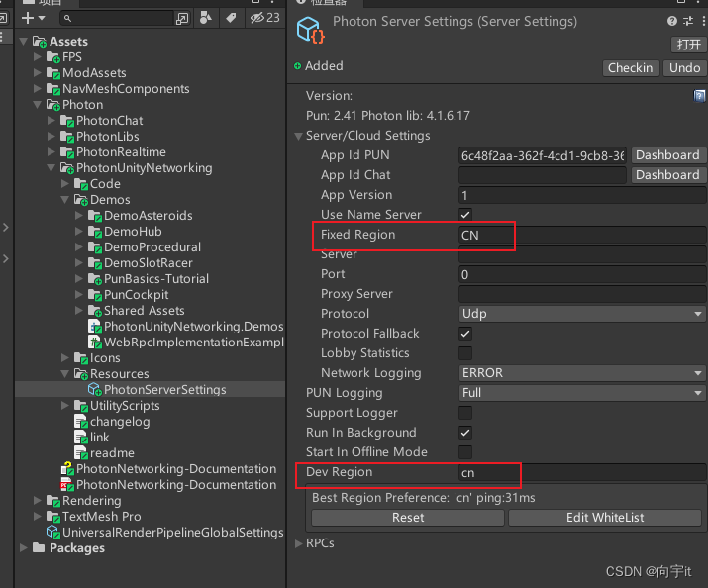Click the TextMesh Pro folder icon
This screenshot has width=708, height=588.
tap(52, 517)
